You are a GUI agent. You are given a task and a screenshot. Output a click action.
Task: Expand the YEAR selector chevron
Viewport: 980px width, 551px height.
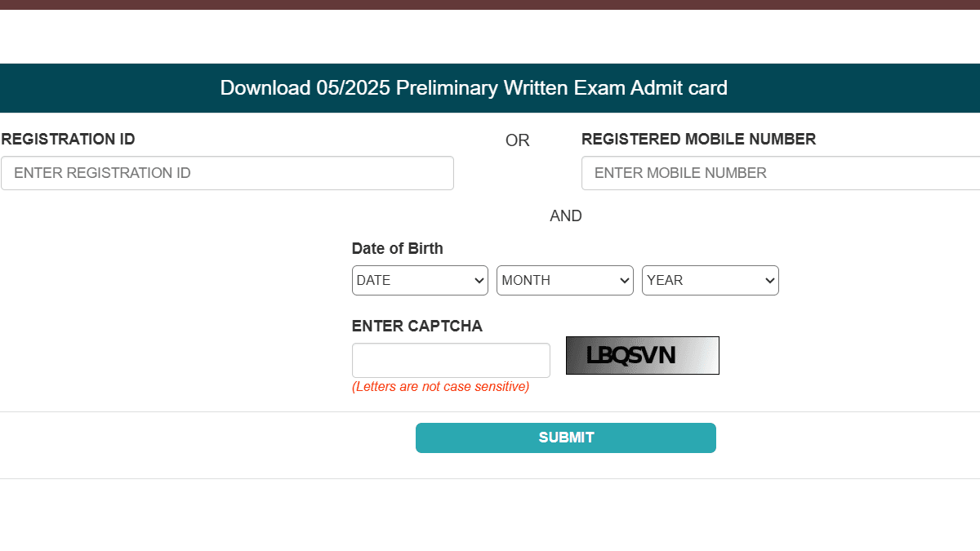(x=768, y=280)
